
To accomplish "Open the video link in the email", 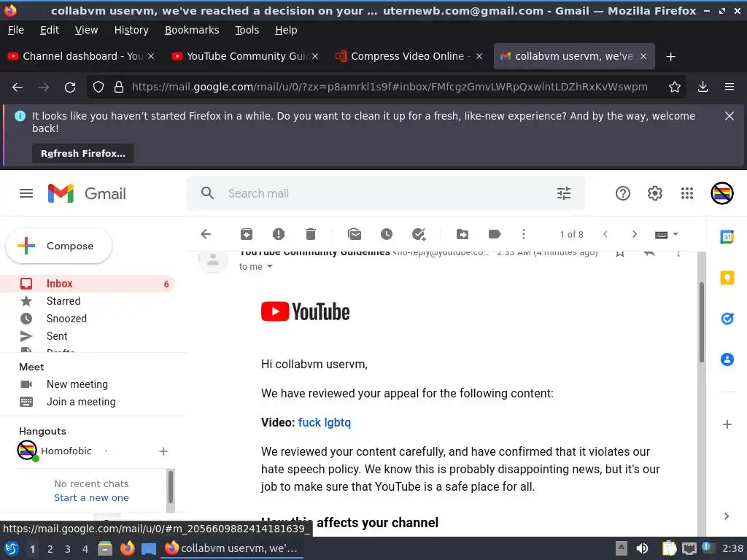I will [324, 422].
